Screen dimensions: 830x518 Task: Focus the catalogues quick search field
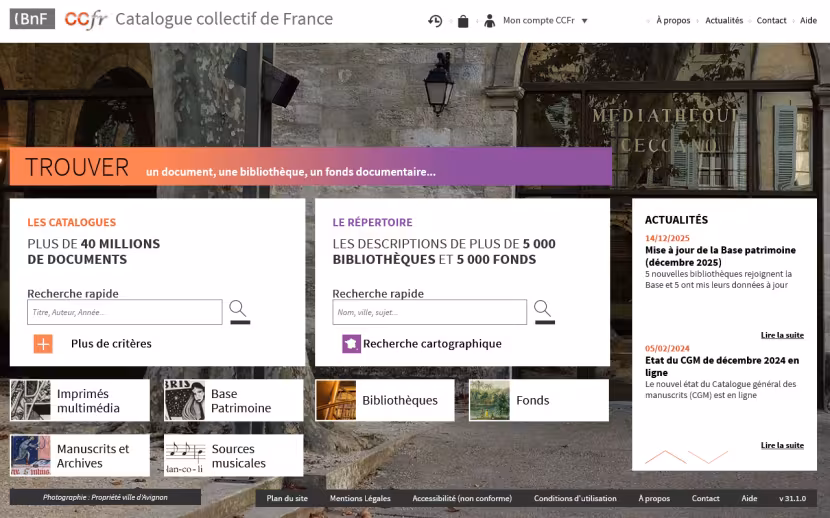124,312
